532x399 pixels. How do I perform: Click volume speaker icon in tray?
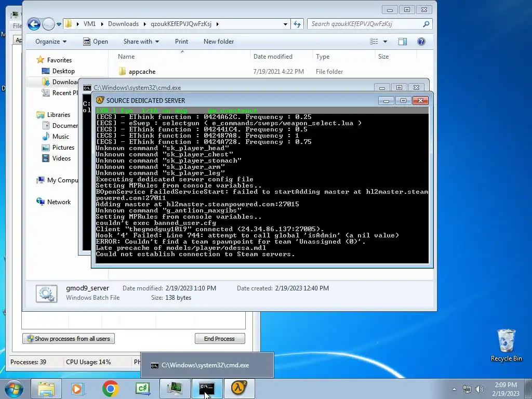tap(480, 389)
